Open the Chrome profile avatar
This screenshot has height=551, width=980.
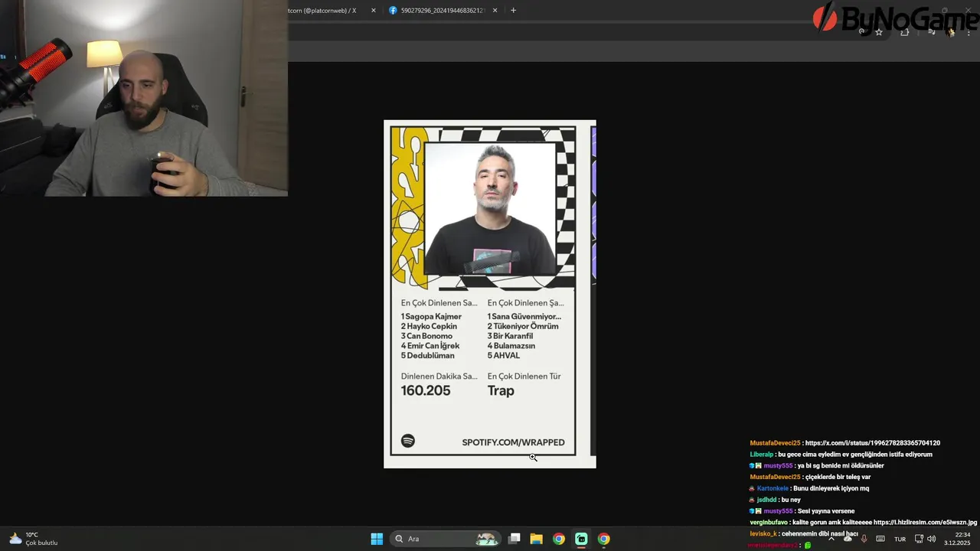951,32
